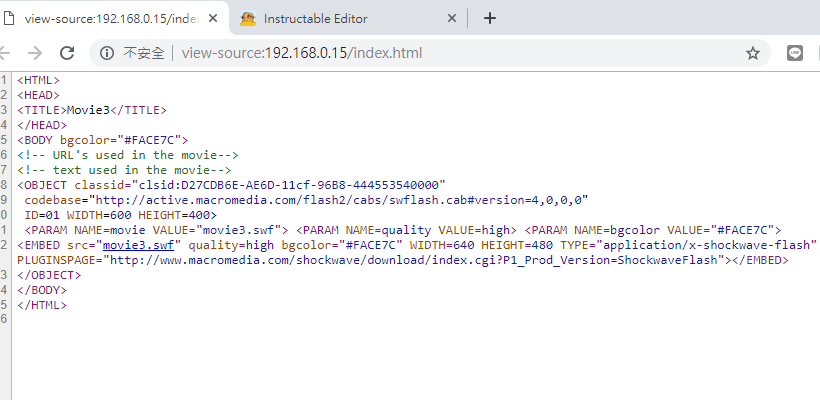Screen dimensions: 820x400
Task: Open the movie3.swf source link
Action: [x=138, y=245]
